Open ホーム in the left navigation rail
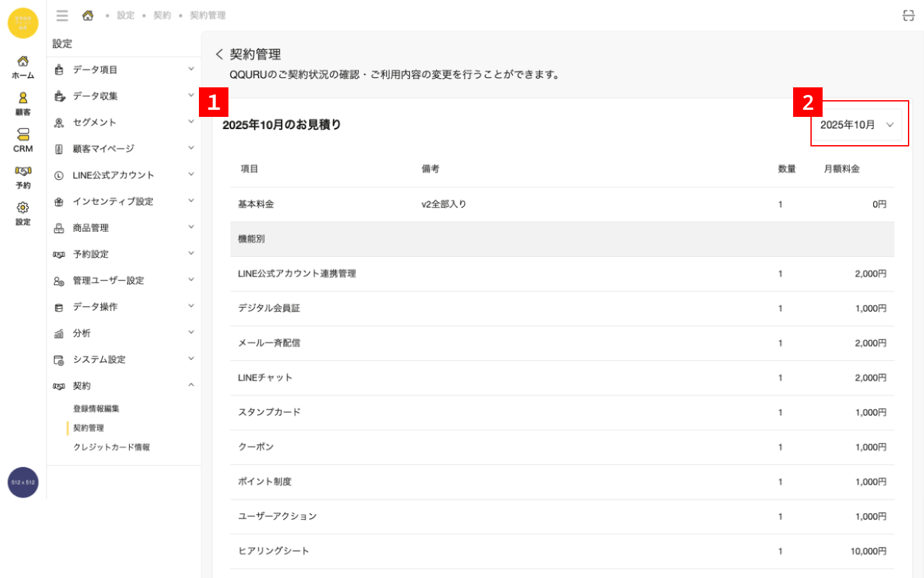Image resolution: width=924 pixels, height=578 pixels. [23, 67]
